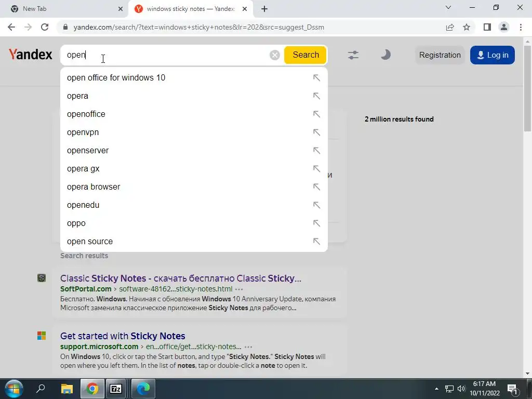The height and width of the screenshot is (399, 532).
Task: Open a new browser tab with plus
Action: click(264, 9)
